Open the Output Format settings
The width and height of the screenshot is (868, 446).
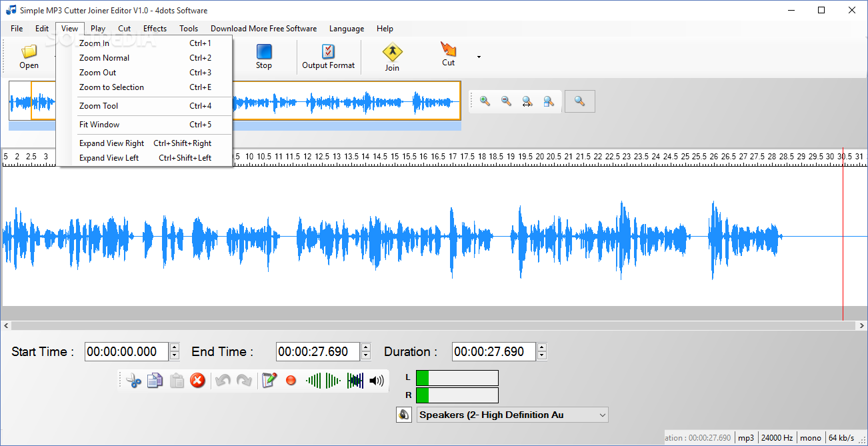click(x=328, y=57)
